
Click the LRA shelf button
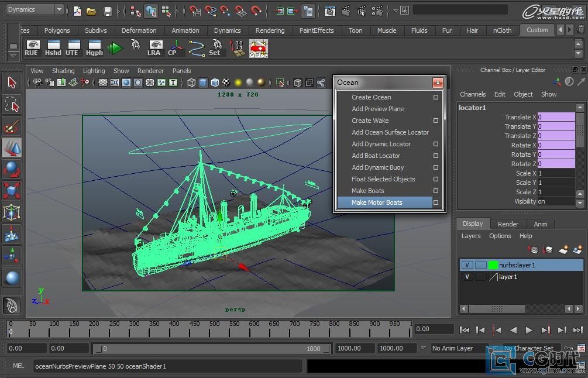coord(154,49)
